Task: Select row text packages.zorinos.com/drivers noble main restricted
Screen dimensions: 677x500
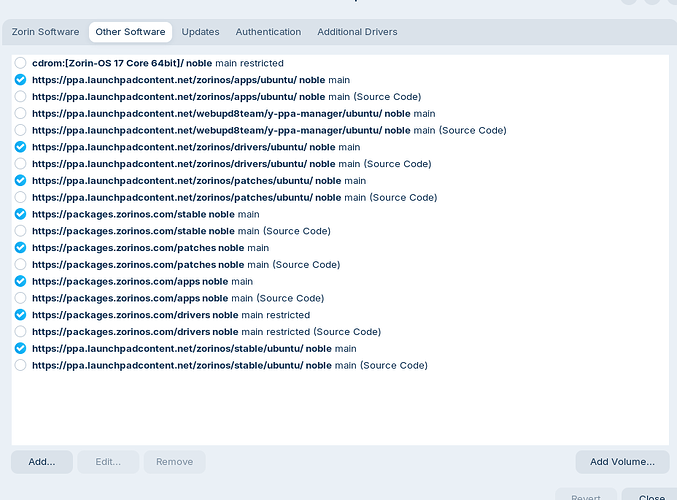Action: (x=171, y=315)
